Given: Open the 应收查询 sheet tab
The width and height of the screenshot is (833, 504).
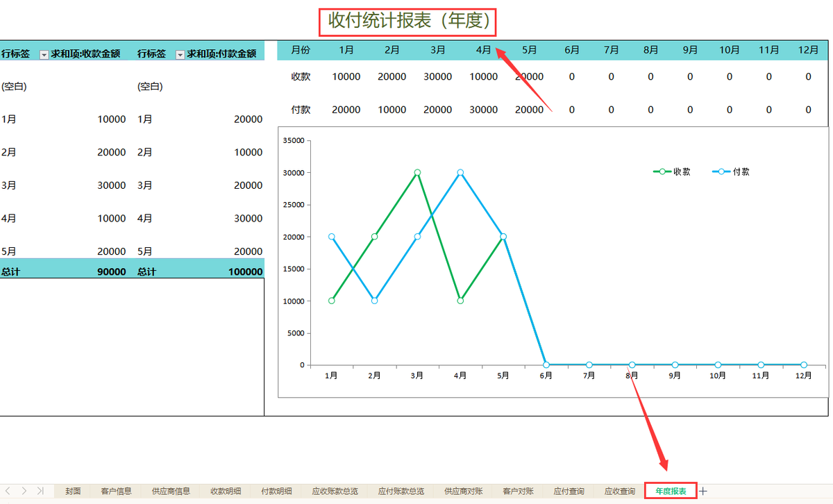Looking at the screenshot, I should (x=619, y=491).
